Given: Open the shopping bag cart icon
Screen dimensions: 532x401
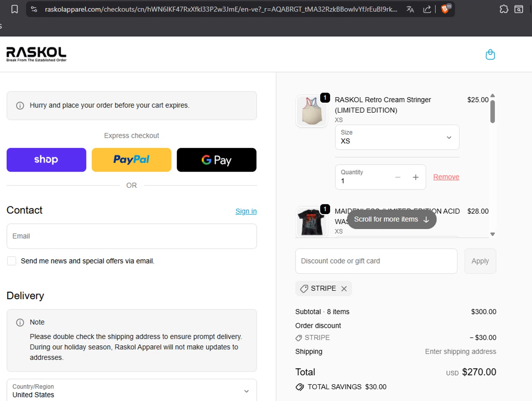Looking at the screenshot, I should click(490, 55).
